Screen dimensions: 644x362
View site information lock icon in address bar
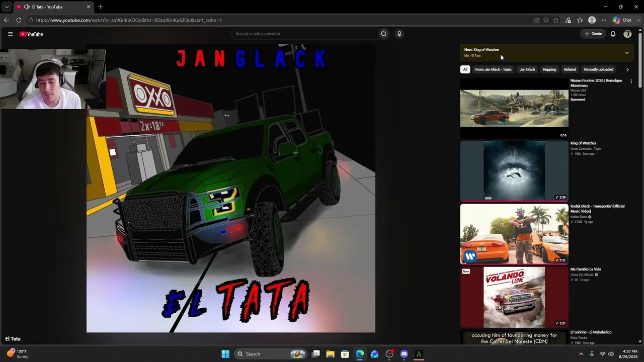pos(31,20)
